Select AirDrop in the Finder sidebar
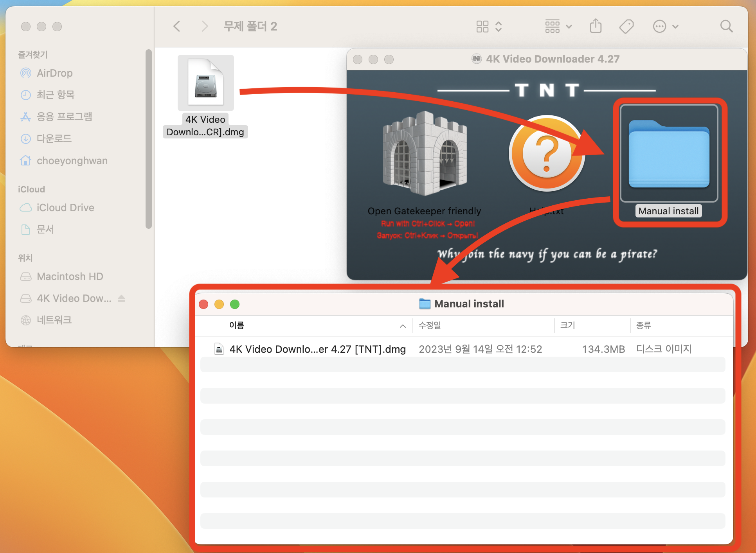This screenshot has height=553, width=756. coord(54,73)
